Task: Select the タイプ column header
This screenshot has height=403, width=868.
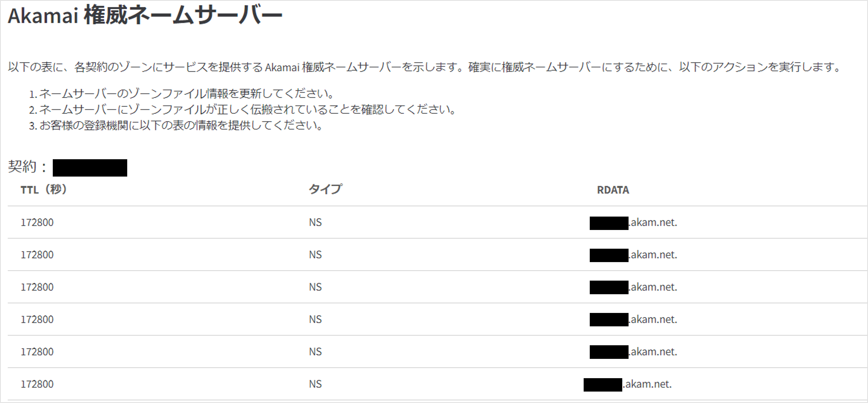Action: 325,189
